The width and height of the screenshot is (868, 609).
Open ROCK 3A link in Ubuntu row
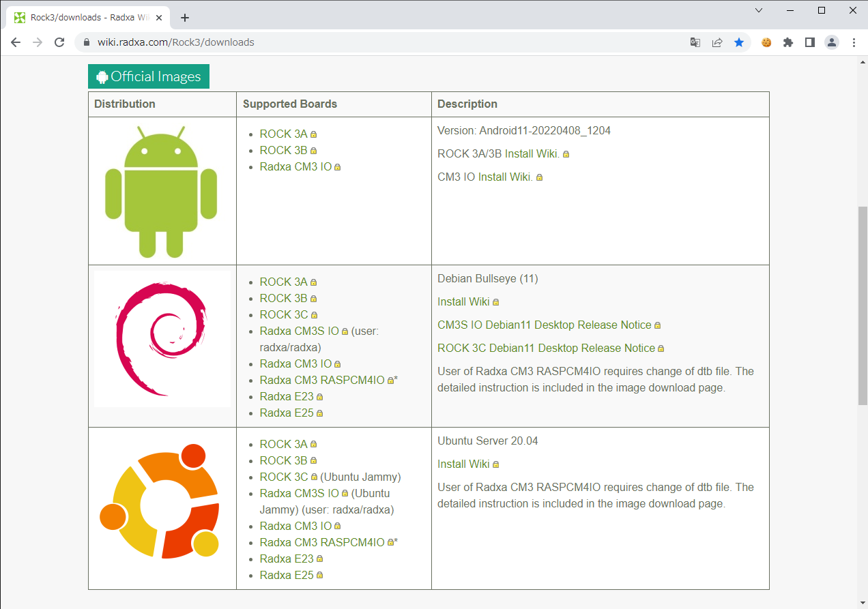click(x=284, y=444)
